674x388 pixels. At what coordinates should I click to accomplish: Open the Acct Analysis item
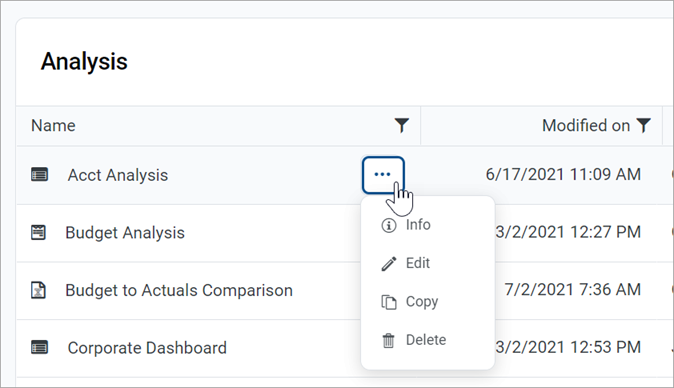pos(118,175)
